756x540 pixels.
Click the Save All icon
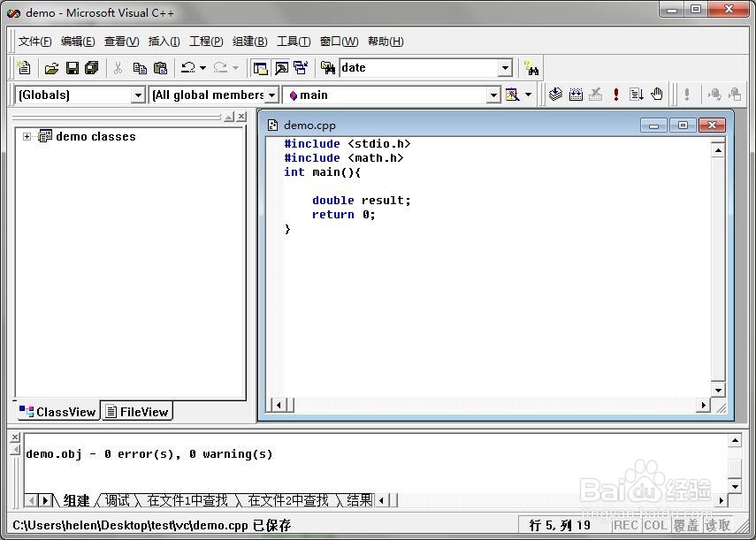(x=92, y=68)
